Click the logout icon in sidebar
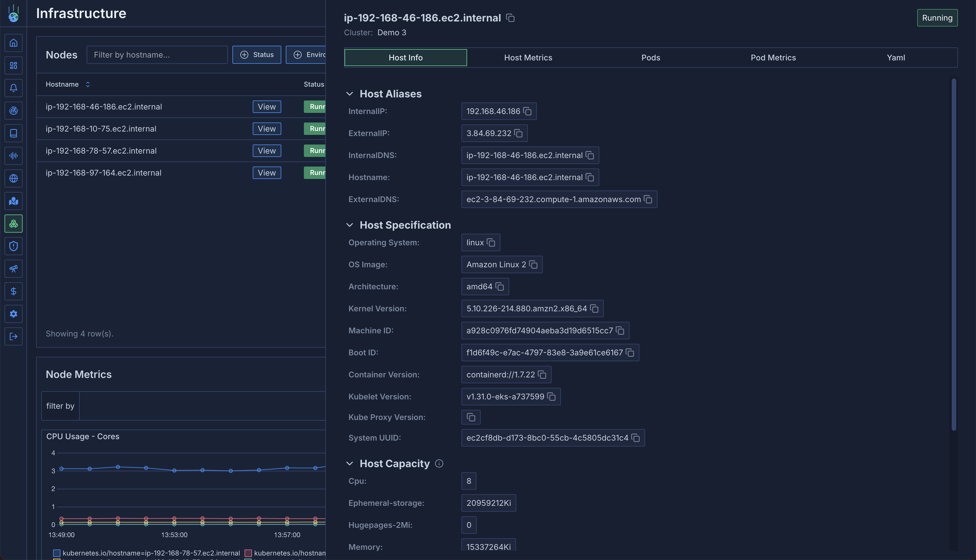Viewport: 976px width, 560px height. pyautogui.click(x=14, y=336)
